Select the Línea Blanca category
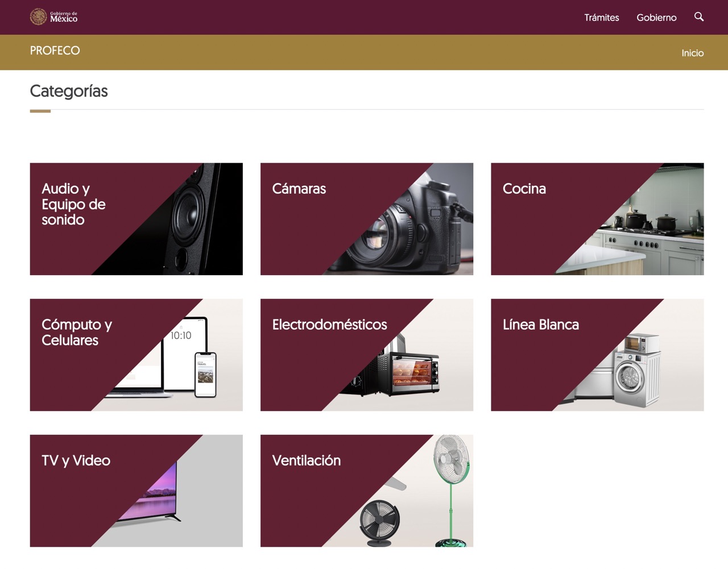728x569 pixels. (597, 355)
